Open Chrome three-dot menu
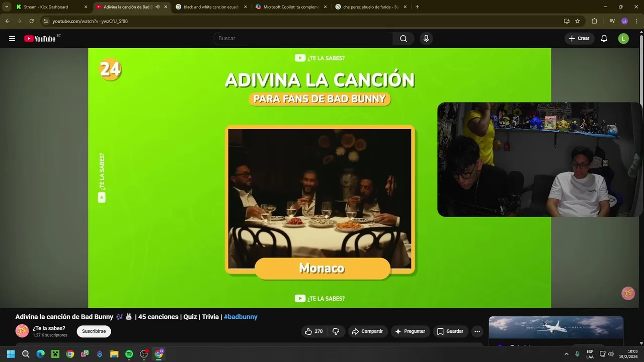 click(636, 21)
